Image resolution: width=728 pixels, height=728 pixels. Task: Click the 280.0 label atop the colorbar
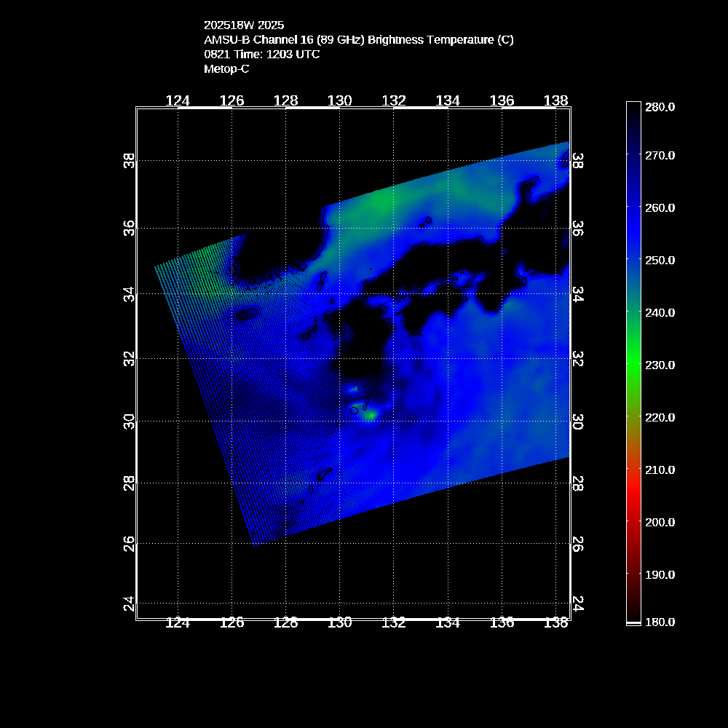[x=660, y=107]
